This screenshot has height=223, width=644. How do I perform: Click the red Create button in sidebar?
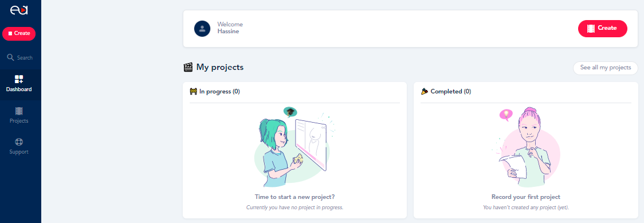point(19,33)
